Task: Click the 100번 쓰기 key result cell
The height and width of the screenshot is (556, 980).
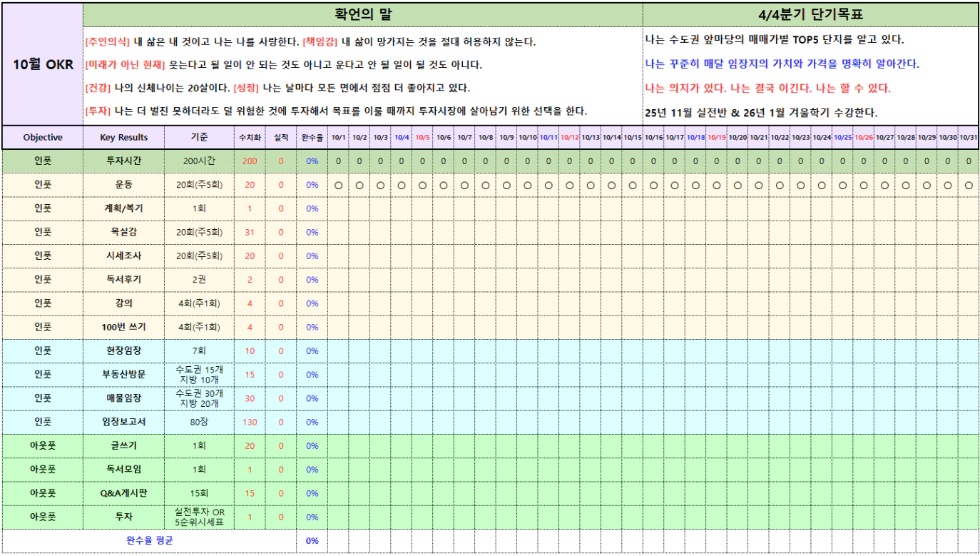Action: click(x=124, y=327)
